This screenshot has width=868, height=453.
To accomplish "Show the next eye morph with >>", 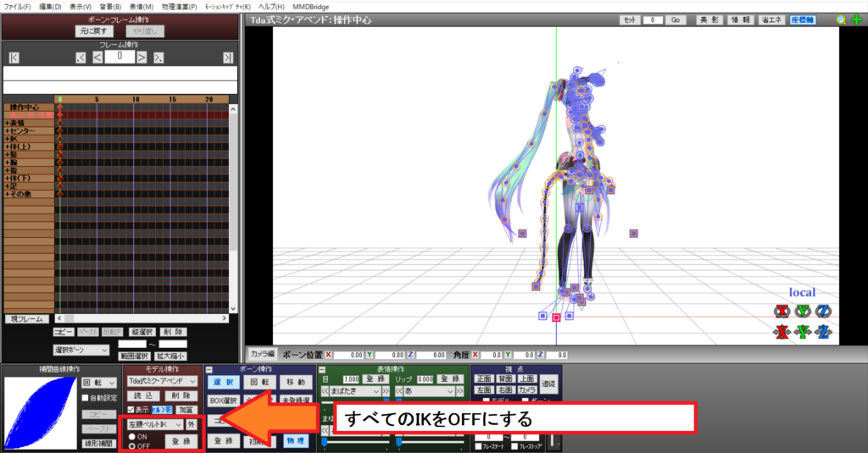I will coord(386,391).
